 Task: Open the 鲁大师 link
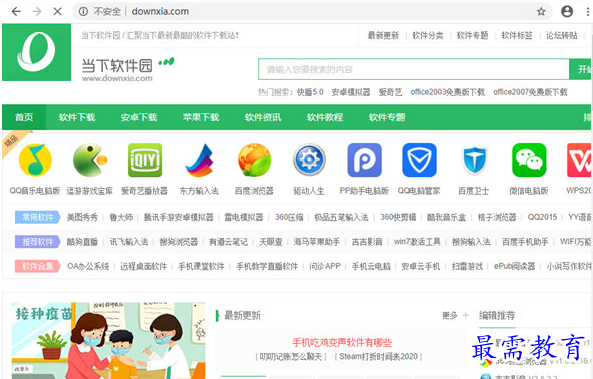click(x=121, y=217)
